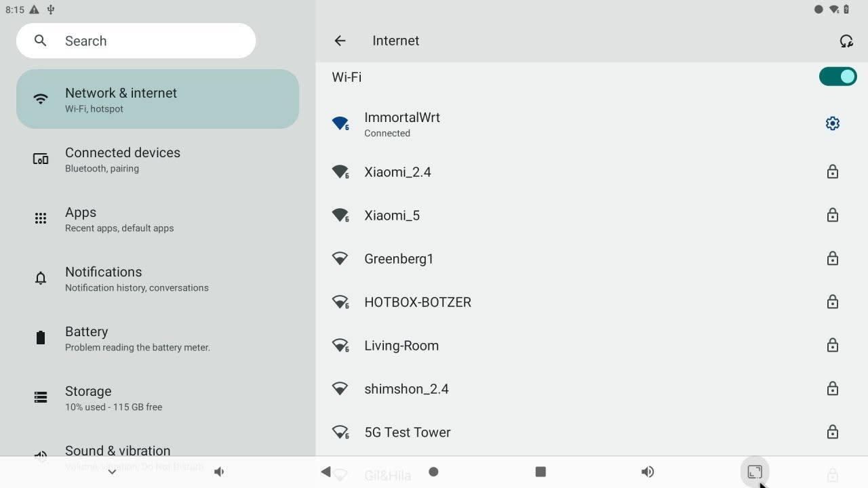Connect to HOTBOX-BOTZER network
Image resolution: width=868 pixels, height=488 pixels.
[x=591, y=302]
